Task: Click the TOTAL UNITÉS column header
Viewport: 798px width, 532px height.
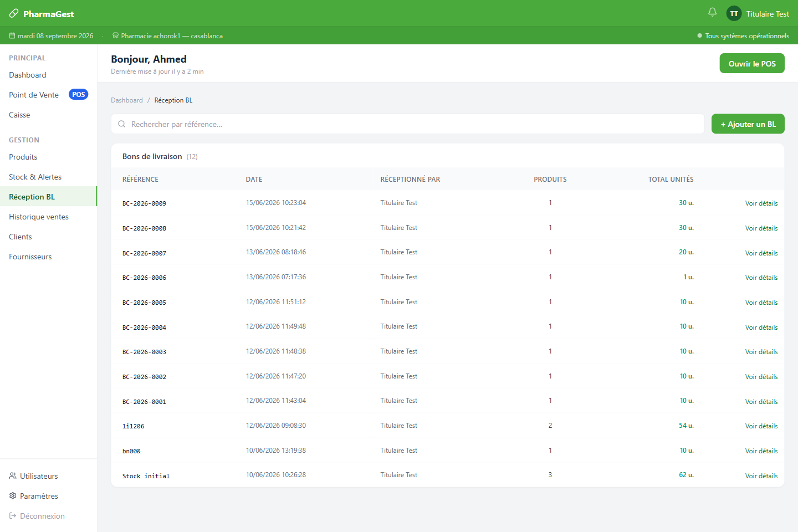Action: (x=671, y=180)
